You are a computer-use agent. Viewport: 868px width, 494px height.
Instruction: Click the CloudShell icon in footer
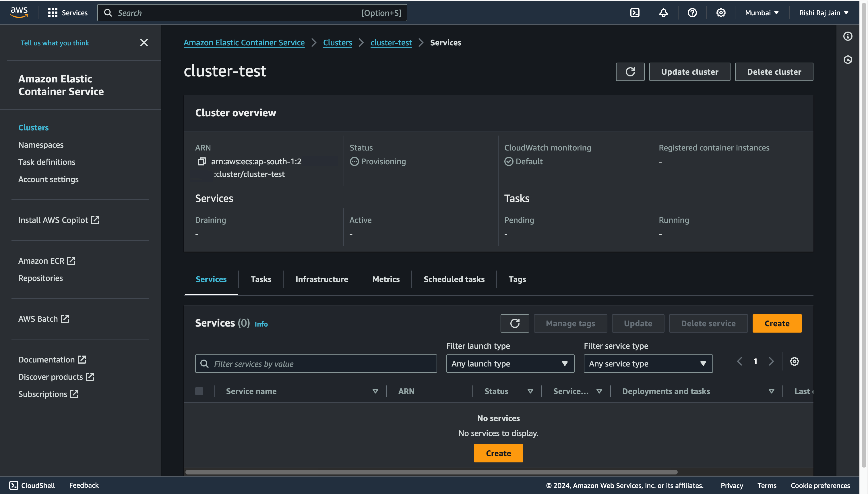[x=13, y=485]
